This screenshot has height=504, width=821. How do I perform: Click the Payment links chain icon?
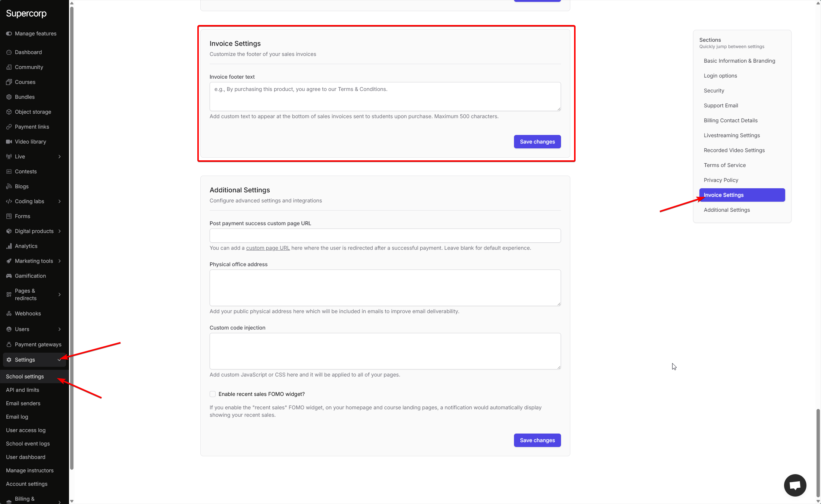(9, 127)
